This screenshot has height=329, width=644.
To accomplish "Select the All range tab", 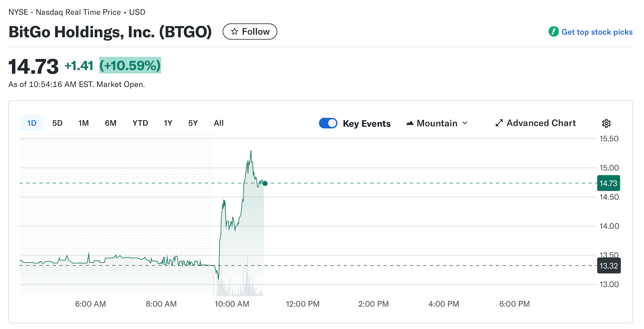I will tap(219, 123).
